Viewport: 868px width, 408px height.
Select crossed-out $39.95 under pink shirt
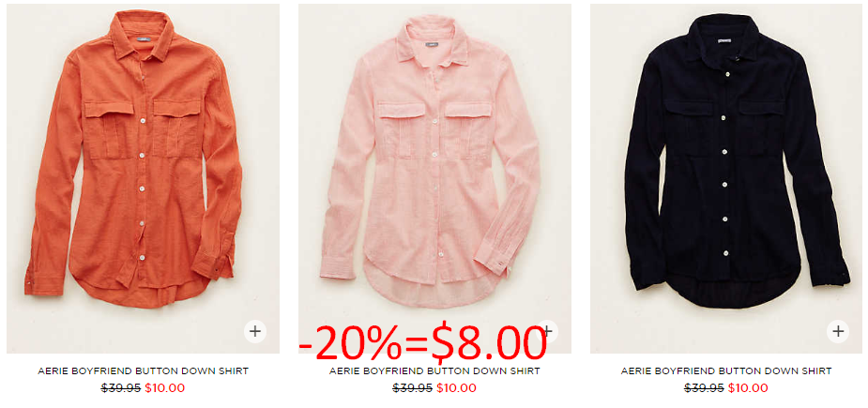[x=412, y=388]
